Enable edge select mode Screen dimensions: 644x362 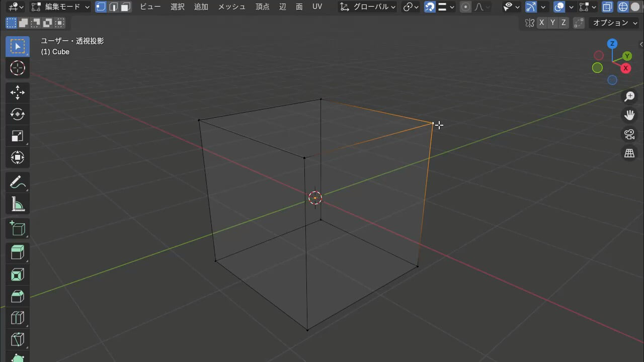click(x=113, y=7)
